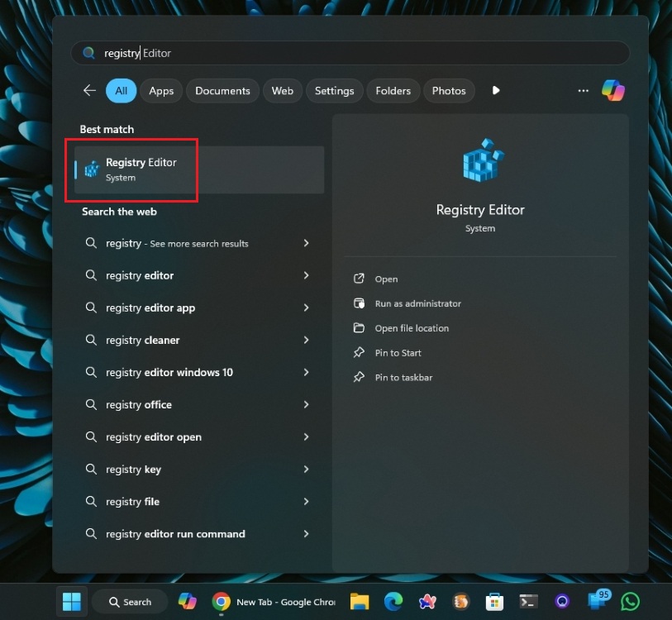Select the 'registry office' web suggestion text
Viewport: 672px width, 620px height.
pyautogui.click(x=139, y=405)
